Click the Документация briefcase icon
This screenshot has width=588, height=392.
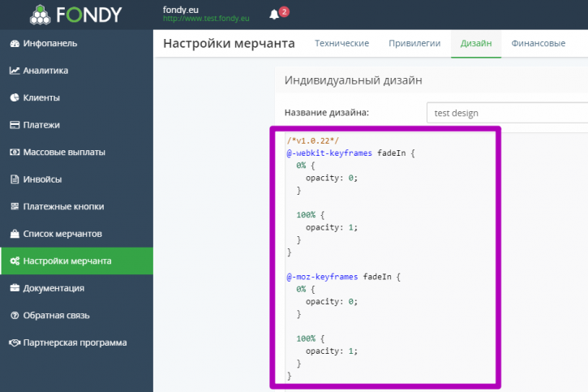pos(15,288)
